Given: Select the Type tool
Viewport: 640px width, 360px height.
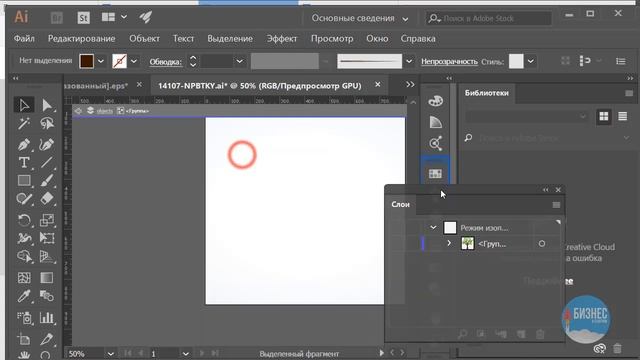Looking at the screenshot, I should click(x=24, y=162).
